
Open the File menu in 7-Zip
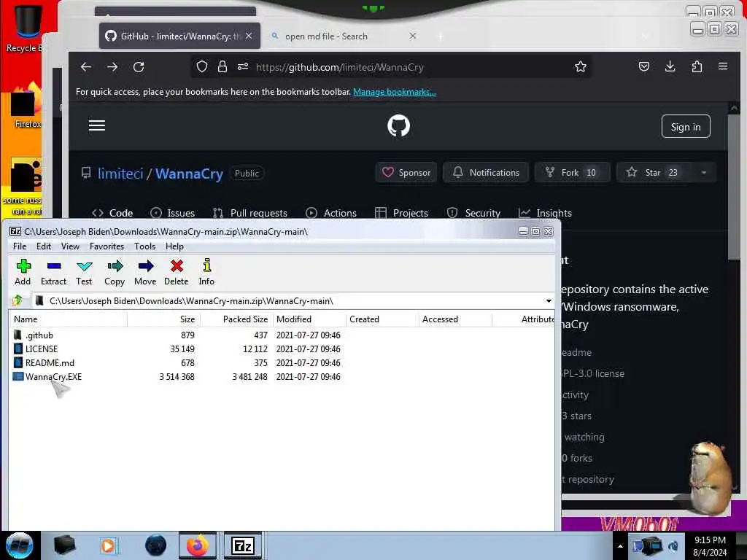[x=20, y=246]
